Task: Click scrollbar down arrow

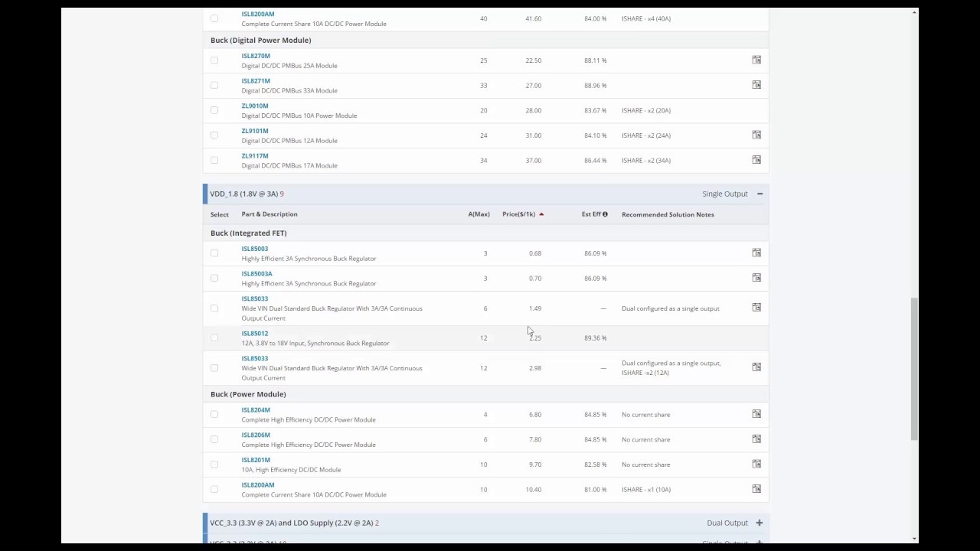Action: pos(914,539)
